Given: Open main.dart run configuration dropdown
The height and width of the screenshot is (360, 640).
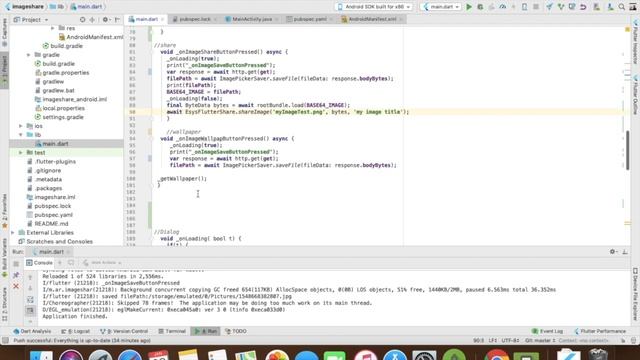Looking at the screenshot, I should [441, 7].
